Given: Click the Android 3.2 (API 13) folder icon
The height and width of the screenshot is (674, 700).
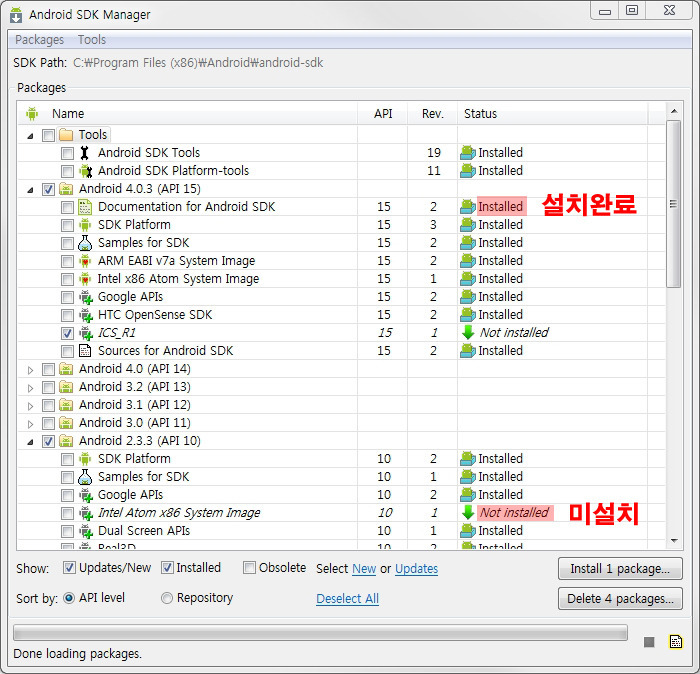Looking at the screenshot, I should pyautogui.click(x=66, y=387).
